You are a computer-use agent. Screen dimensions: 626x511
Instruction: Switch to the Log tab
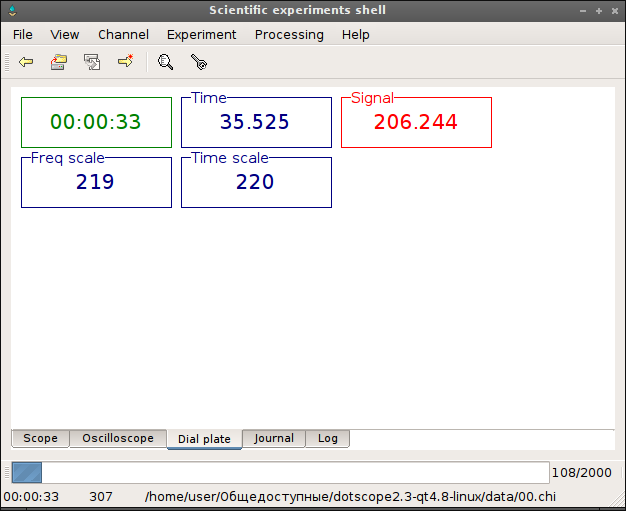click(328, 438)
